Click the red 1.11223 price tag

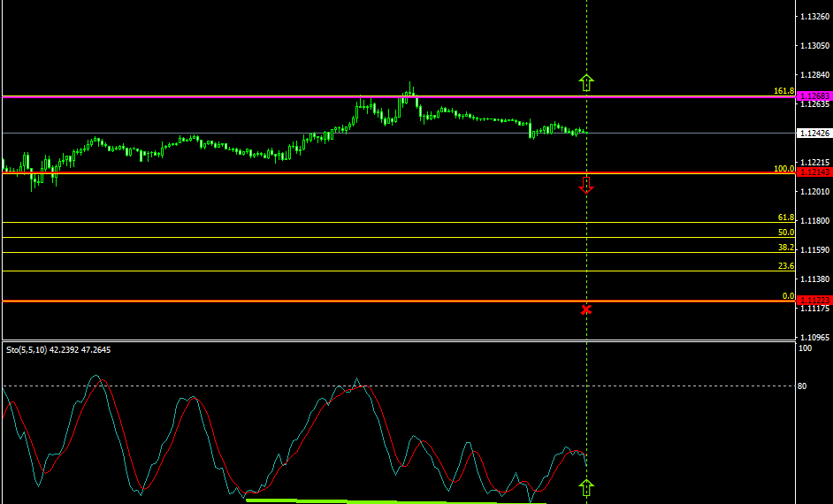(814, 301)
